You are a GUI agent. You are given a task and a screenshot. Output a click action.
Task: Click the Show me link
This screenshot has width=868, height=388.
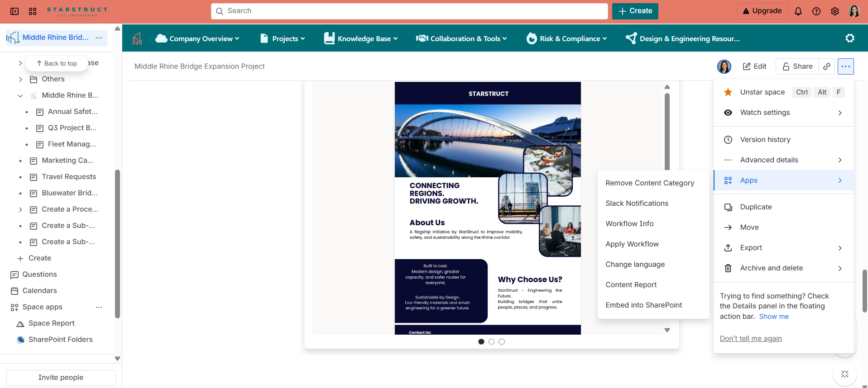click(773, 317)
